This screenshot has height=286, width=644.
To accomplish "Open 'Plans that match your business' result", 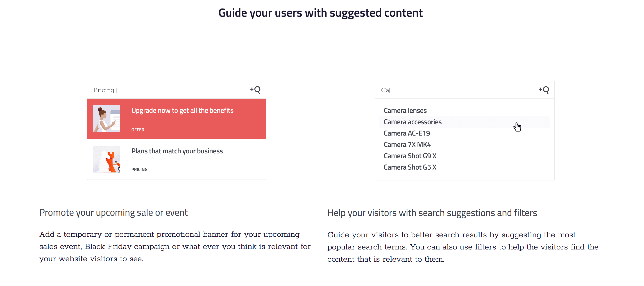I will point(177,151).
